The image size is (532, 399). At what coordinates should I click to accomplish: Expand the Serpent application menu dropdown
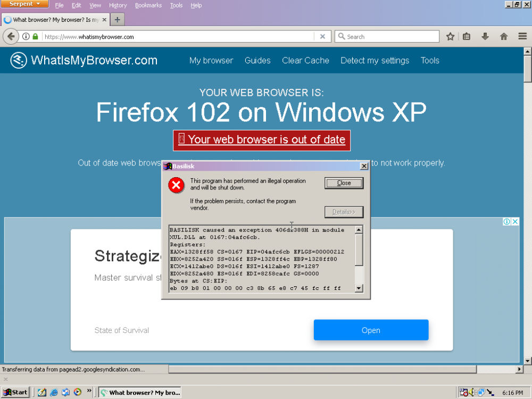[x=25, y=4]
